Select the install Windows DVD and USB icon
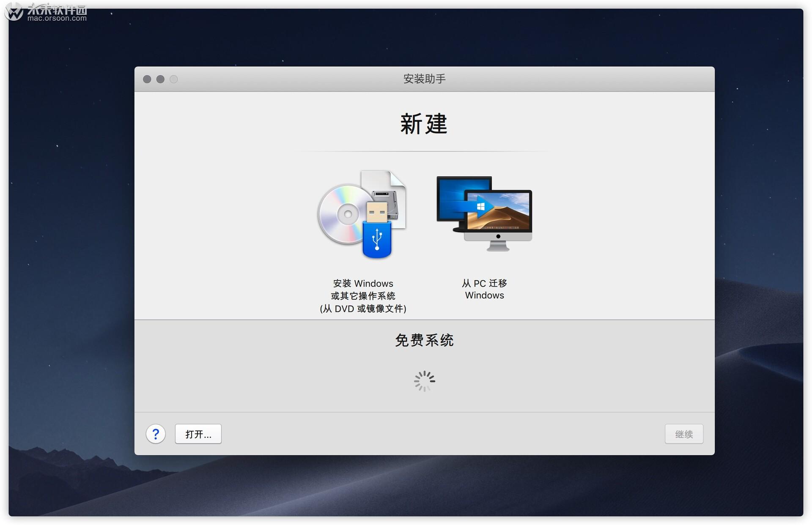The height and width of the screenshot is (525, 812). [x=362, y=214]
